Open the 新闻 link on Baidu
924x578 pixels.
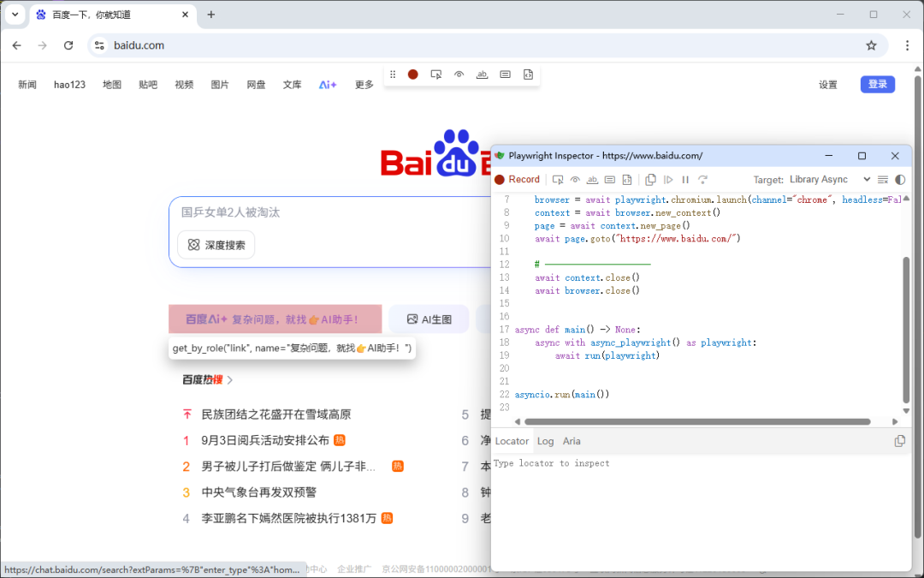(27, 85)
